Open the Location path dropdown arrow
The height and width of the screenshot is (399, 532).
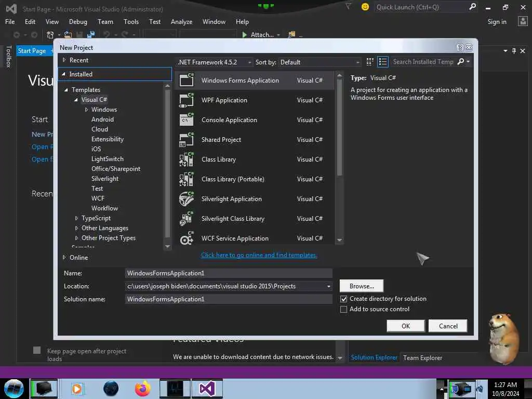pyautogui.click(x=328, y=286)
